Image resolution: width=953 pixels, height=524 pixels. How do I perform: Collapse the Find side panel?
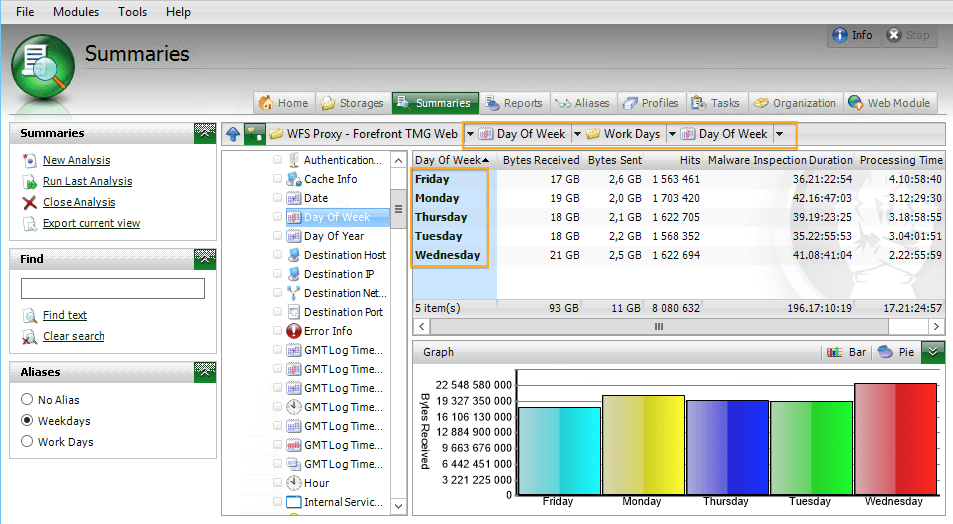pos(205,259)
